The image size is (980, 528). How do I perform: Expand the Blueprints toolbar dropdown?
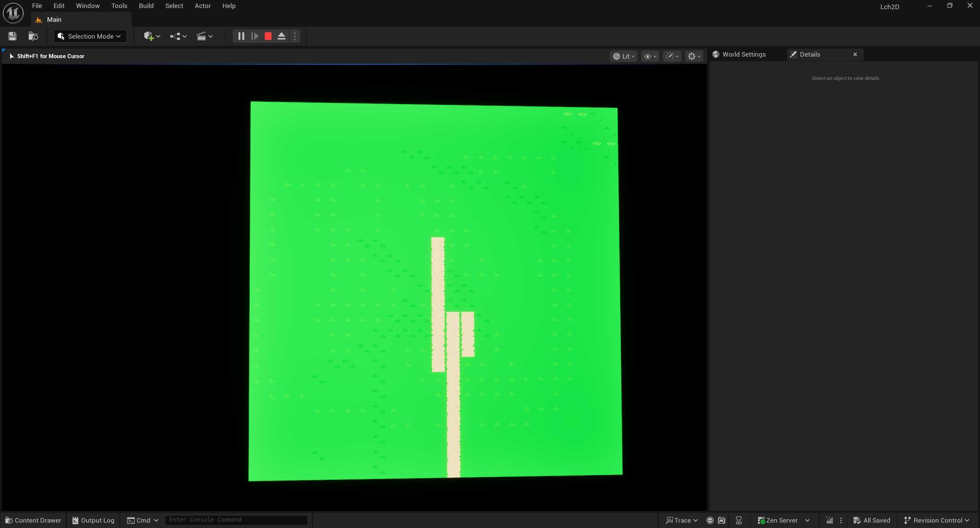pos(178,36)
